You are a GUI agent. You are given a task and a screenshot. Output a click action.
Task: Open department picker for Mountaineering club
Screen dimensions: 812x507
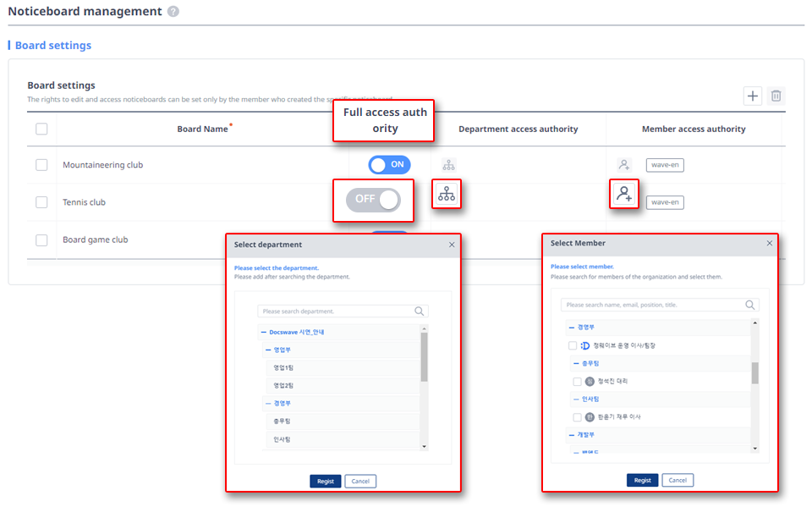click(448, 165)
